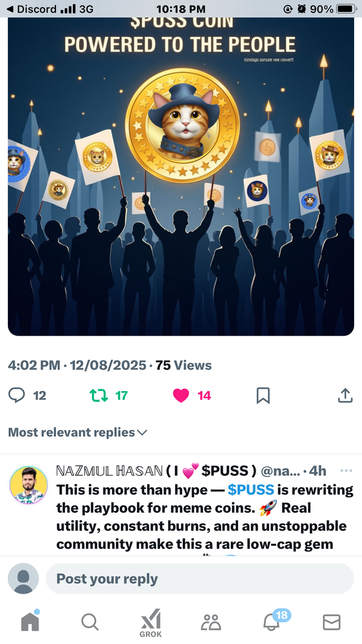Open Search from the bottom bar
This screenshot has height=644, width=362.
[x=90, y=621]
